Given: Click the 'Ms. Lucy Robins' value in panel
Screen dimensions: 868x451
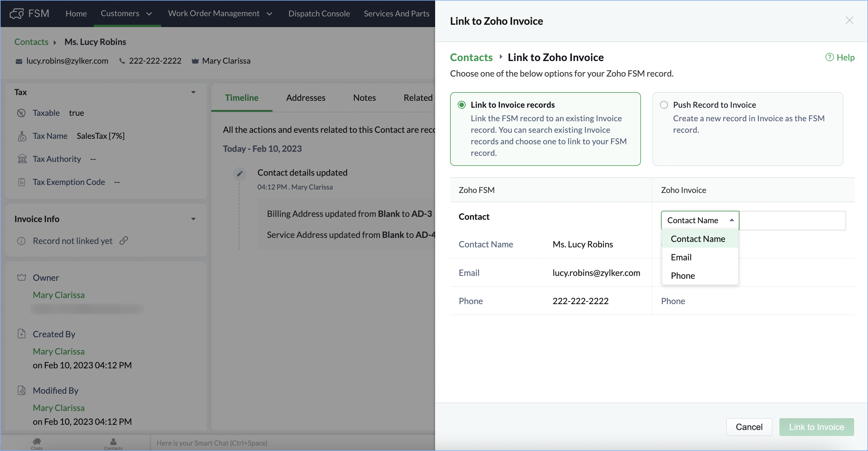Looking at the screenshot, I should 583,244.
